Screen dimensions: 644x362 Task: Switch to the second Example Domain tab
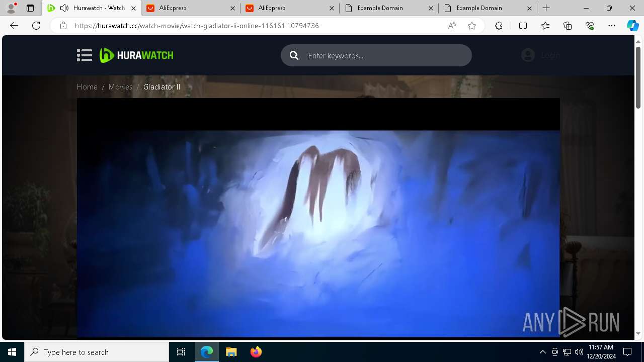[489, 8]
